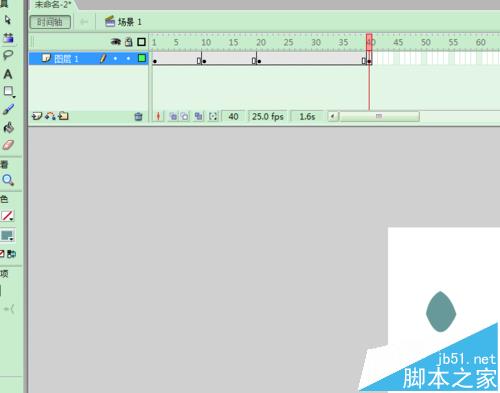The image size is (500, 393).
Task: Select the Gradient Transform tool
Action: [x=8, y=38]
